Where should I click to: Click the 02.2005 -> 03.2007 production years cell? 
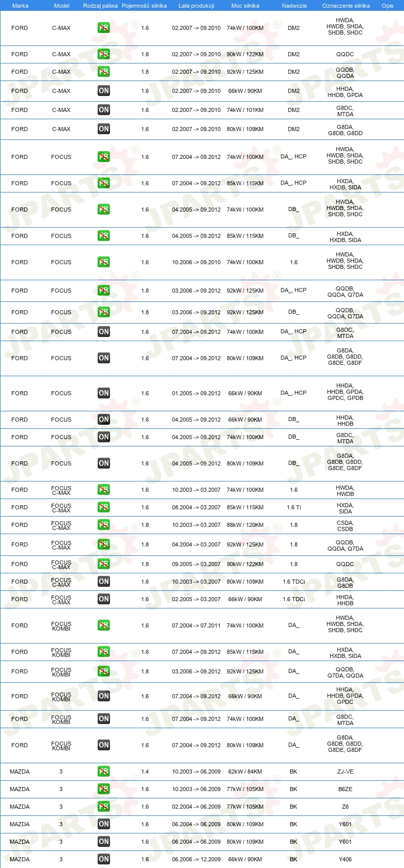pos(196,599)
